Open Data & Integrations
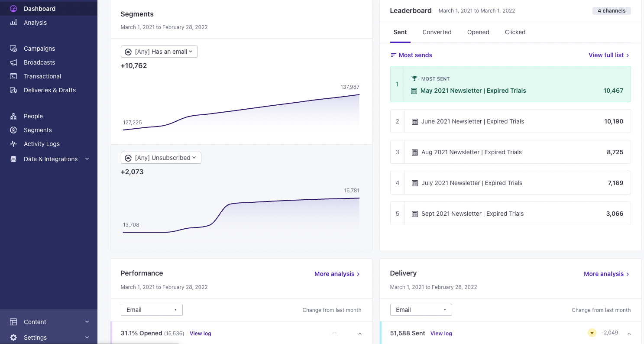Viewport: 644px width, 344px height. coord(51,159)
